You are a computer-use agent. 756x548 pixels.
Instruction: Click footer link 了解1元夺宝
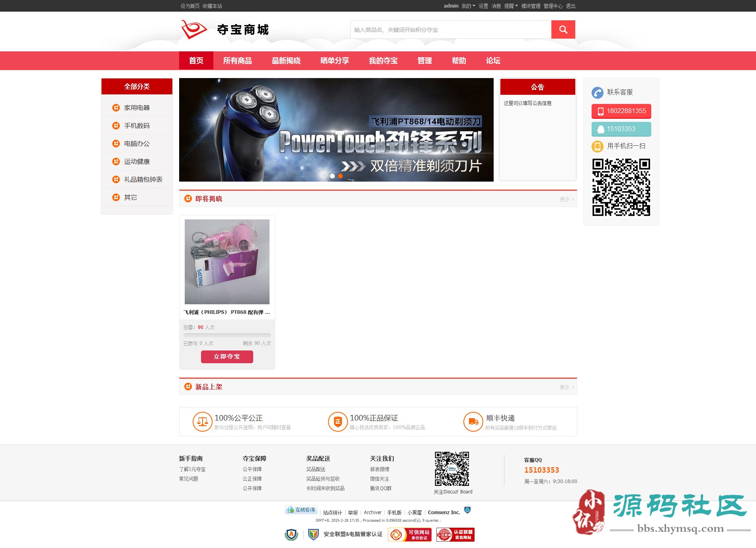pyautogui.click(x=192, y=469)
